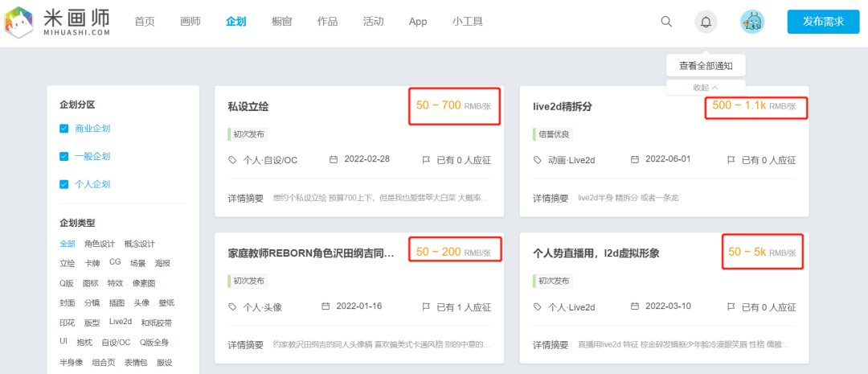Click calendar icon beside 2022-06-01
This screenshot has width=868, height=374.
click(x=634, y=159)
